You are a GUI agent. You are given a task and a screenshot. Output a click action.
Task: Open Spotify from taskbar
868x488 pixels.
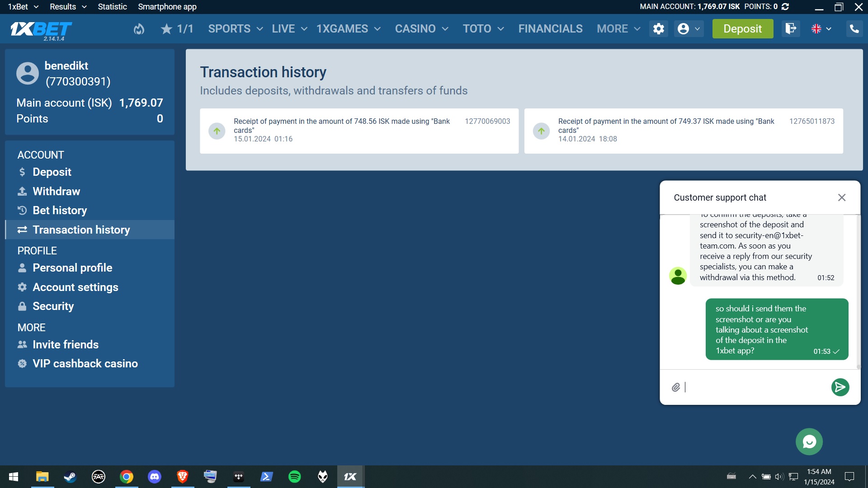pyautogui.click(x=295, y=477)
